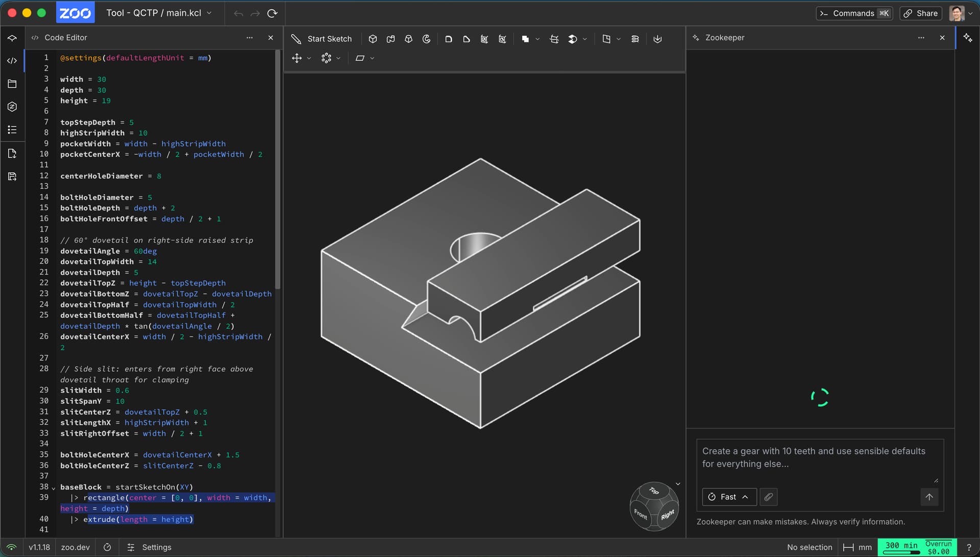Expand the main.kcl file name dropdown
The width and height of the screenshot is (980, 557).
tap(209, 13)
